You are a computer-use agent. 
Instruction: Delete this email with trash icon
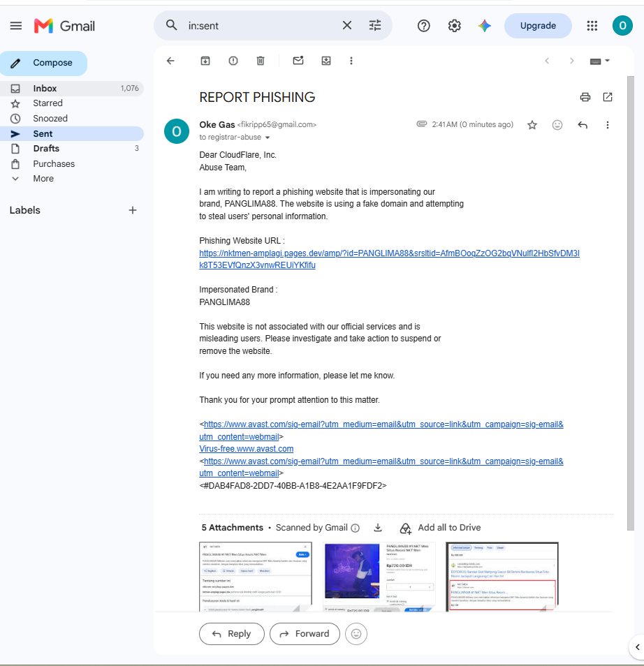[x=261, y=61]
